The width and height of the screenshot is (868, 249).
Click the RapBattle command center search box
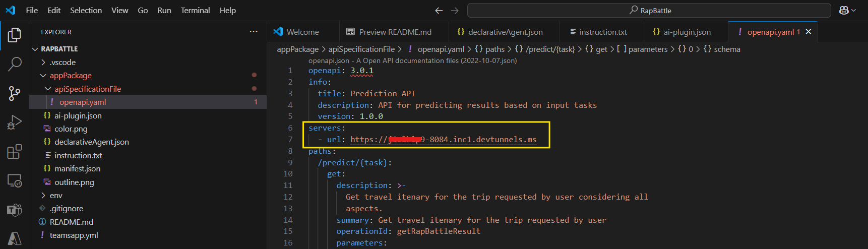pyautogui.click(x=649, y=10)
